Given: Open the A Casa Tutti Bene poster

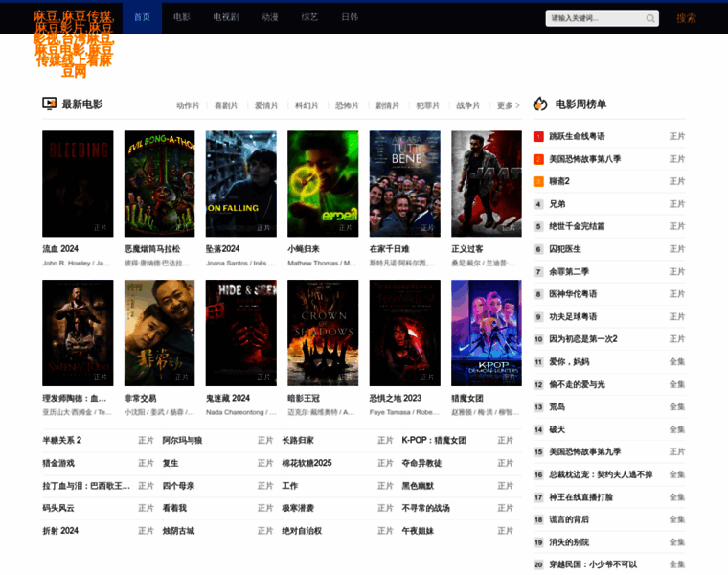Looking at the screenshot, I should click(405, 183).
